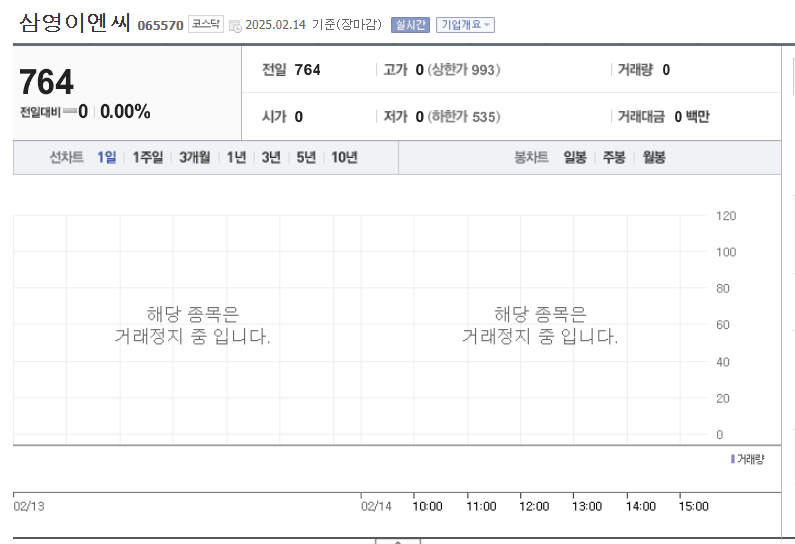Click the 2025.02.14 기준(장마감) date text
795x544 pixels.
pos(313,25)
